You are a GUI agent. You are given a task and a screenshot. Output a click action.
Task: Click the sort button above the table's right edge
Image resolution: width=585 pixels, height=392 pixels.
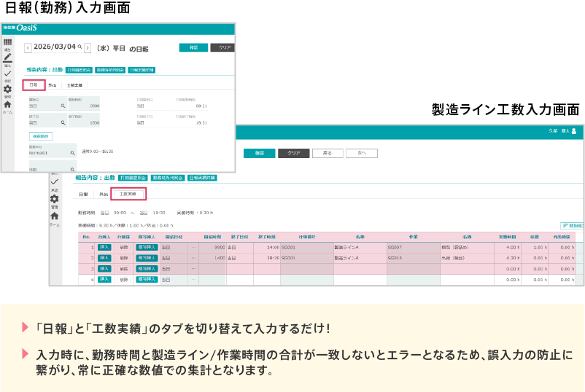coord(572,226)
